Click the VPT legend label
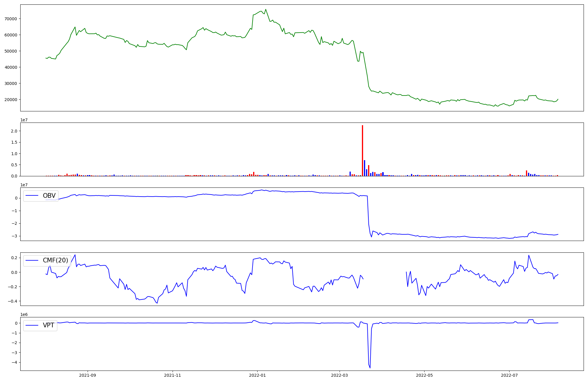The image size is (588, 382). pyautogui.click(x=49, y=325)
